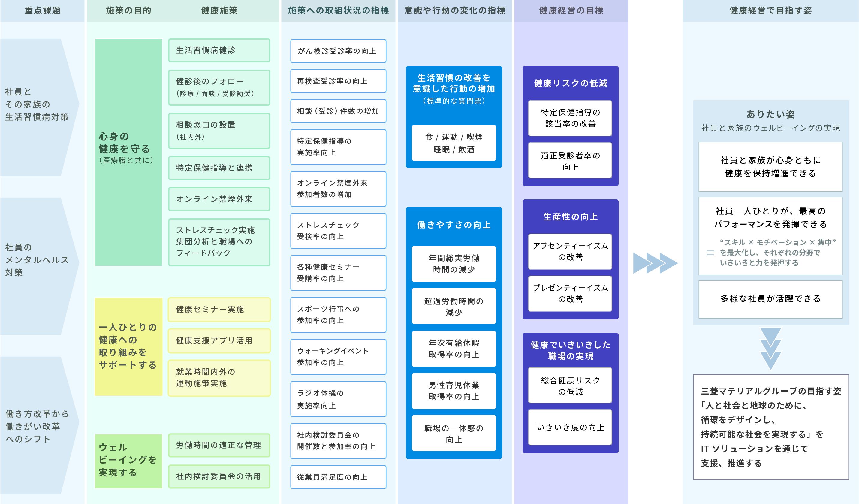Viewport: 859px width, 504px height.
Task: Click the 各種健康セミナー受講率の向上 box
Action: [x=338, y=273]
